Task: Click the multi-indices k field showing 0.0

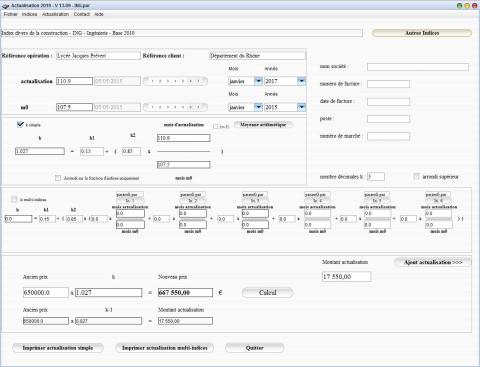Action: click(x=18, y=219)
